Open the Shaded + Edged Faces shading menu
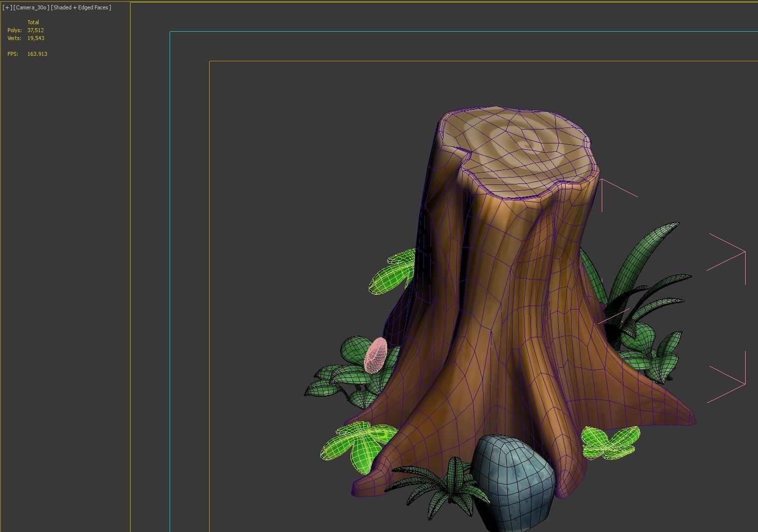Viewport: 758px width, 532px height. [x=81, y=7]
